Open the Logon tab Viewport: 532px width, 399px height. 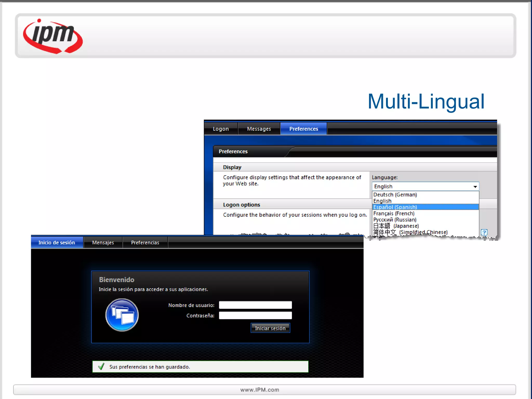click(x=221, y=129)
